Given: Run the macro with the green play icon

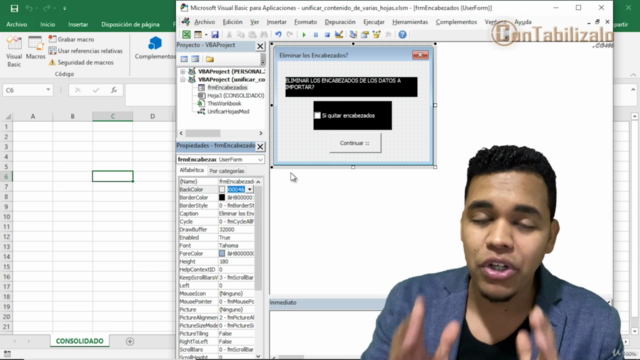Looking at the screenshot, I should pos(304,35).
